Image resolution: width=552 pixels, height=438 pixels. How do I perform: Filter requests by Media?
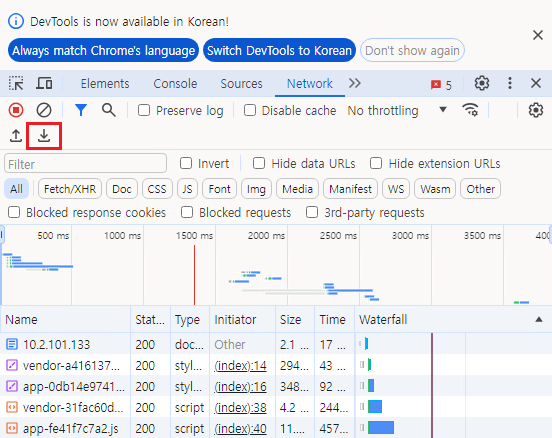297,189
